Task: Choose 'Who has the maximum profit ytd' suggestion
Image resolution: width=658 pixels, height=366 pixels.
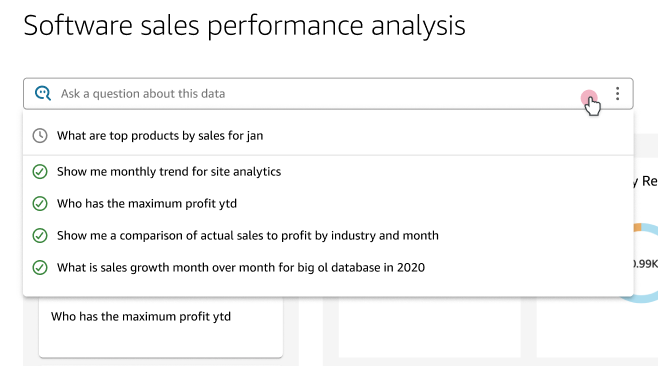Action: pyautogui.click(x=328, y=204)
